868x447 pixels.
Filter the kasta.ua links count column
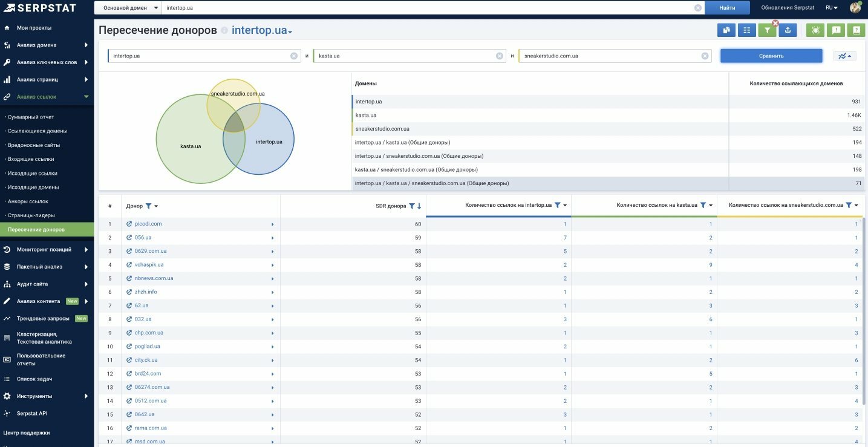pyautogui.click(x=703, y=205)
